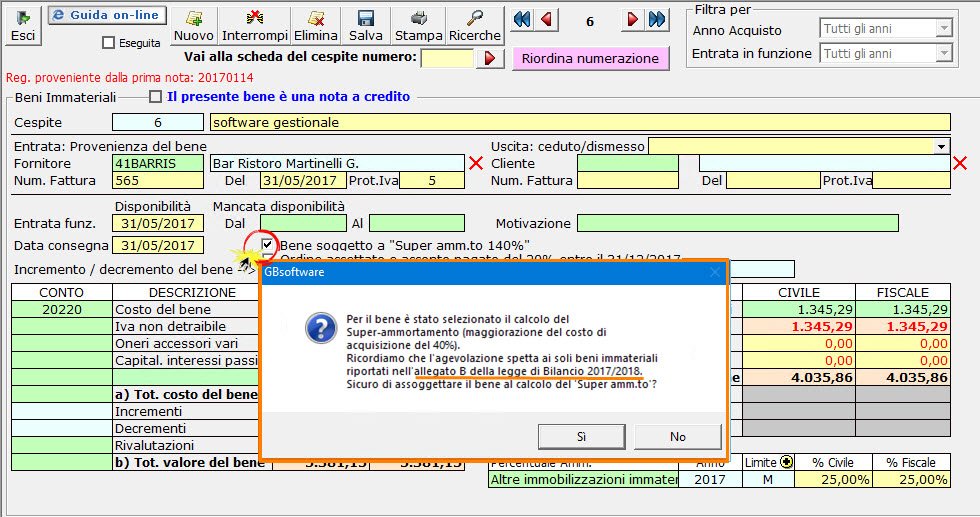Click the Fornitore code field 41BARRIS

tap(158, 163)
